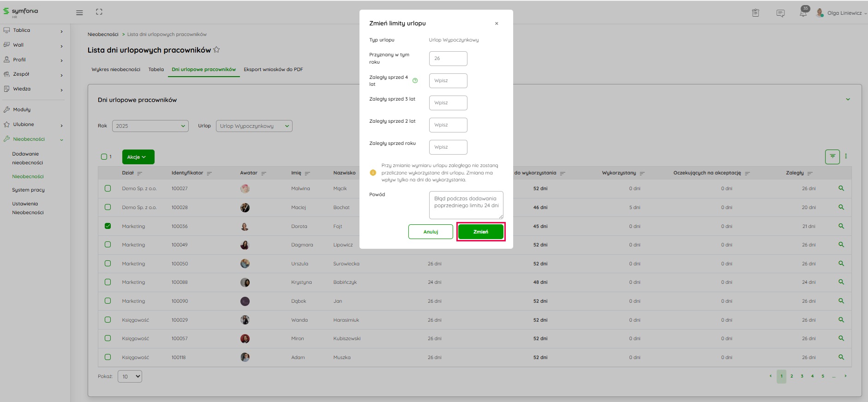Open the Rok 2025 dropdown
The image size is (868, 402).
point(150,126)
